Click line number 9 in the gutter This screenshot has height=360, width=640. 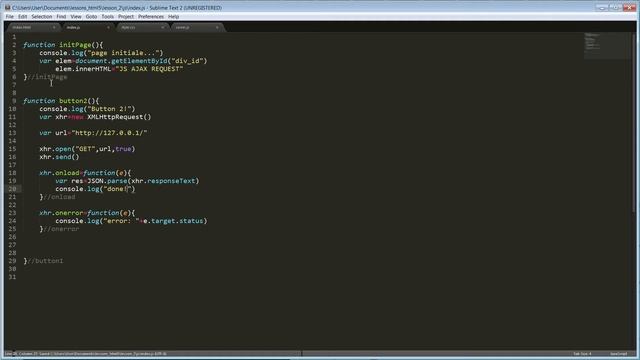pyautogui.click(x=14, y=101)
